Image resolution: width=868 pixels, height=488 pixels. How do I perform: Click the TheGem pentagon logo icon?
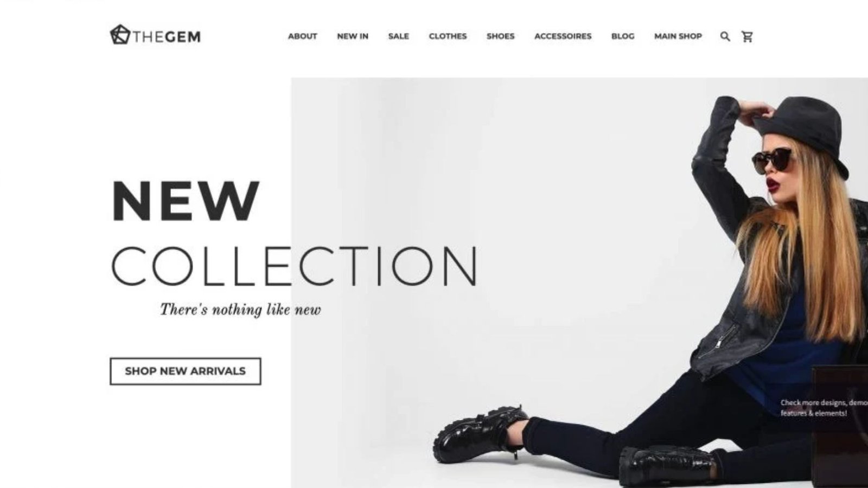(120, 35)
